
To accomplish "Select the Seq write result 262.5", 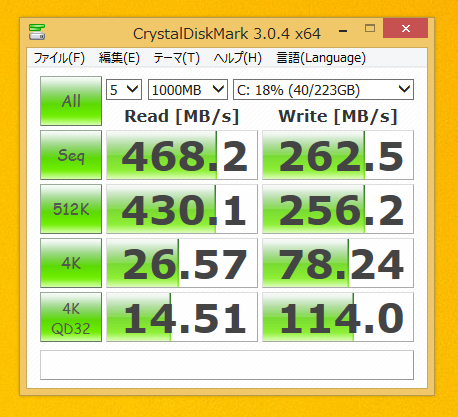I will [x=338, y=155].
